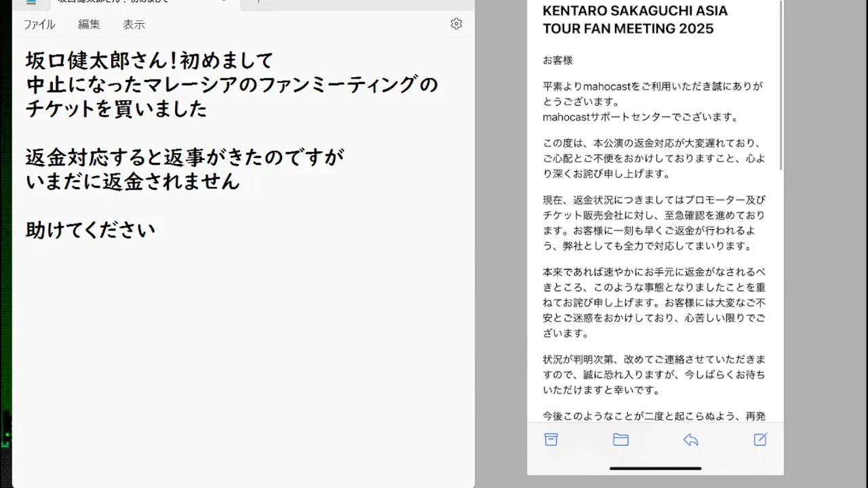
Task: Click the line 返金対応すると返事がきたのですが
Action: click(x=185, y=158)
